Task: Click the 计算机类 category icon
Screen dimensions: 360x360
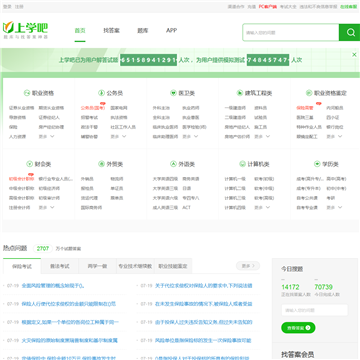Action: [242, 164]
